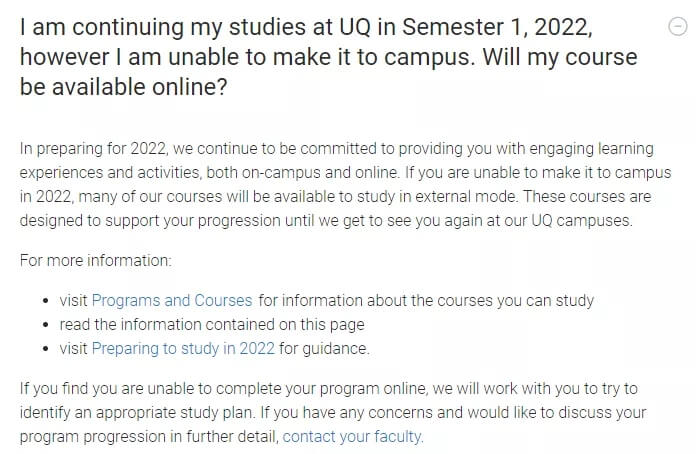Click 'be available online?' in the heading
696x454 pixels.
[123, 86]
